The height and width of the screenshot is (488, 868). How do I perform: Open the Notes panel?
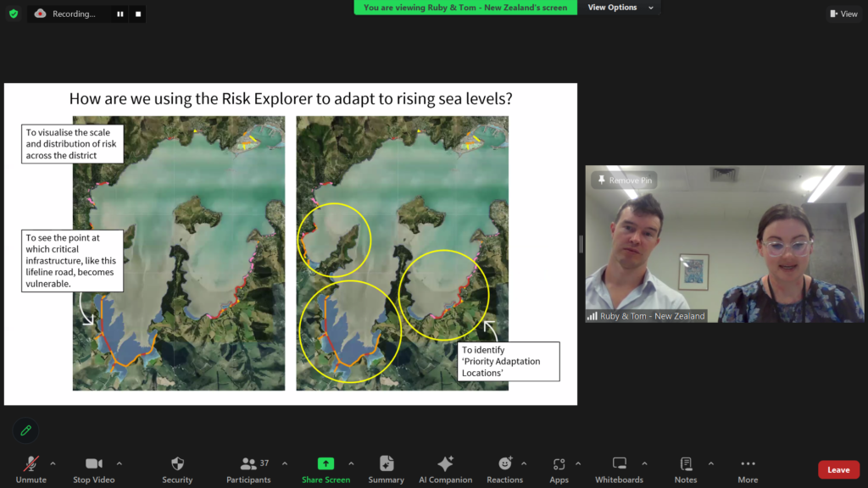pos(686,464)
